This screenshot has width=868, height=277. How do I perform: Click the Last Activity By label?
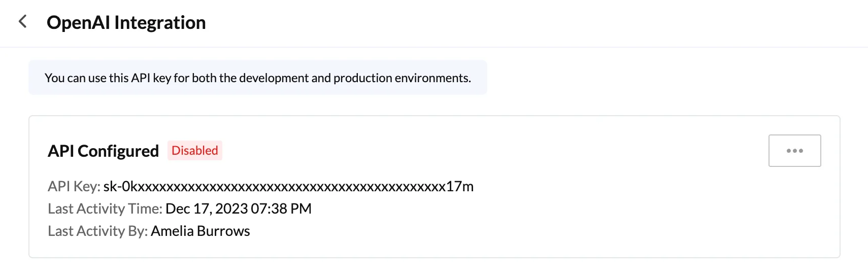97,231
